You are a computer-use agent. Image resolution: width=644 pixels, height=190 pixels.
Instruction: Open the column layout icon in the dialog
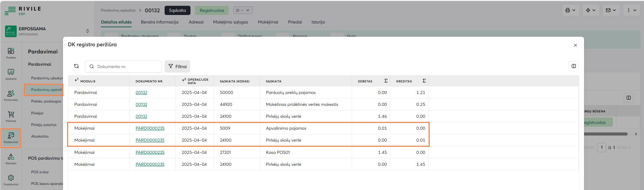[573, 66]
